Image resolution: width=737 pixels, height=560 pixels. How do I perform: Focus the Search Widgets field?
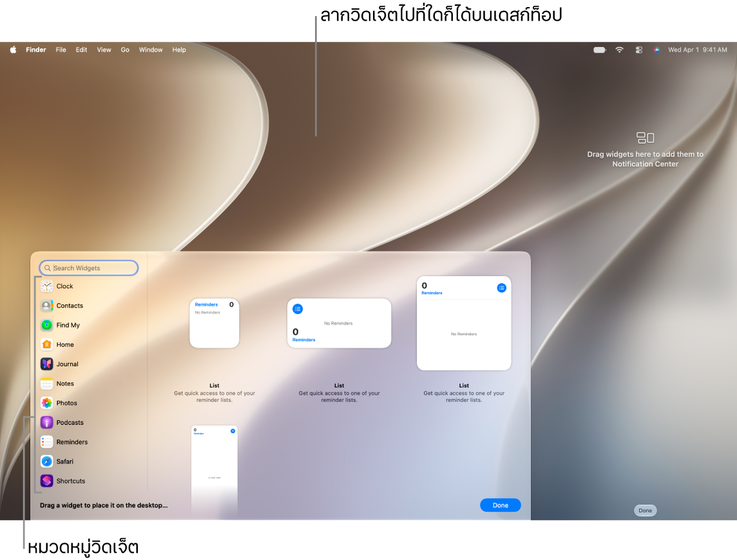tap(89, 268)
